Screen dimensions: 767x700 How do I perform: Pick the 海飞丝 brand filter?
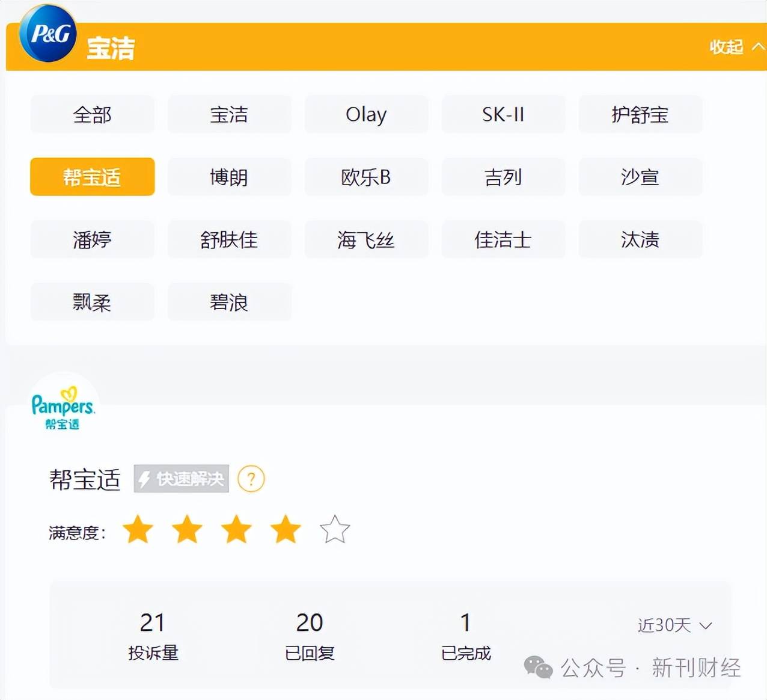[366, 240]
